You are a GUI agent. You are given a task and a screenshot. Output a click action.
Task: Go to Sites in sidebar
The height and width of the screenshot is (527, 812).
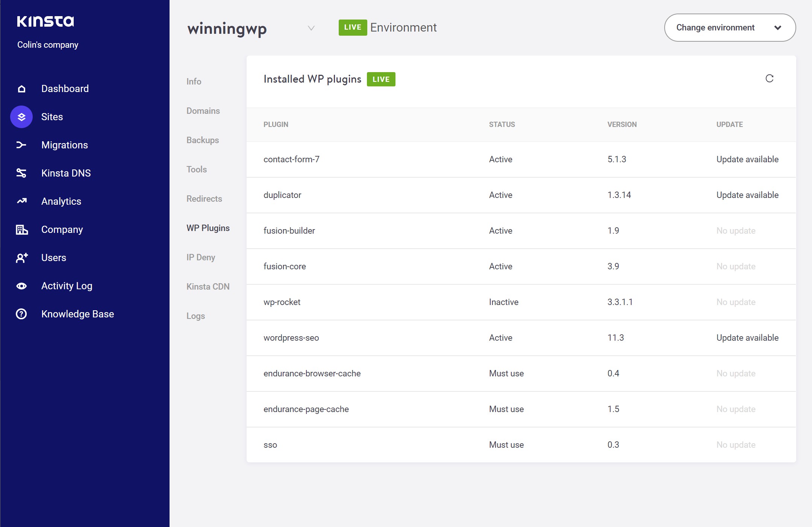[x=52, y=117]
